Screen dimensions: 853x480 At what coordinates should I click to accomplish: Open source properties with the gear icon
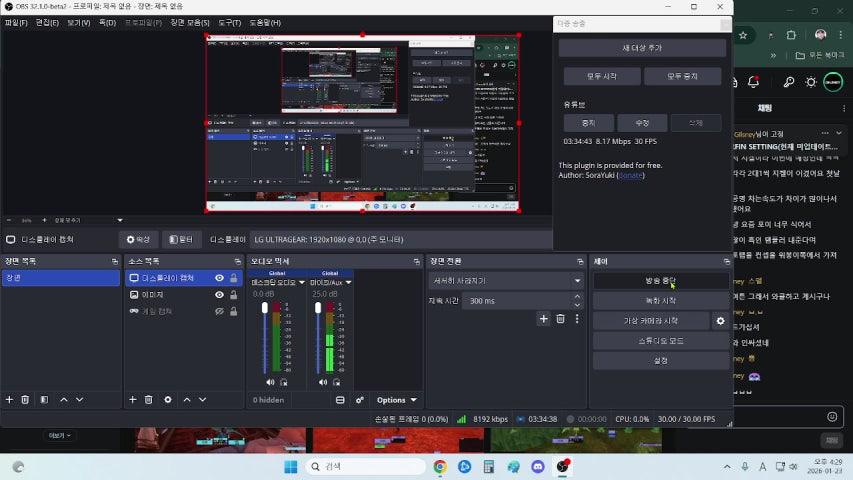pyautogui.click(x=167, y=399)
